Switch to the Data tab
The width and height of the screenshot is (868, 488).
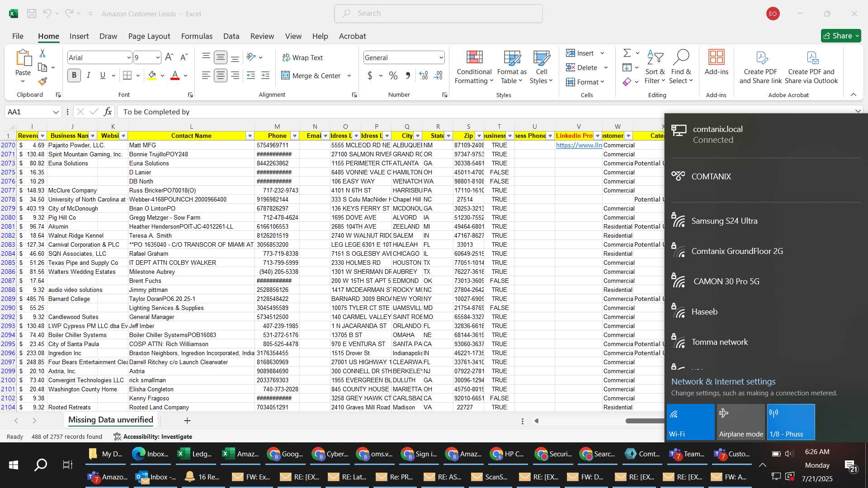pos(231,36)
